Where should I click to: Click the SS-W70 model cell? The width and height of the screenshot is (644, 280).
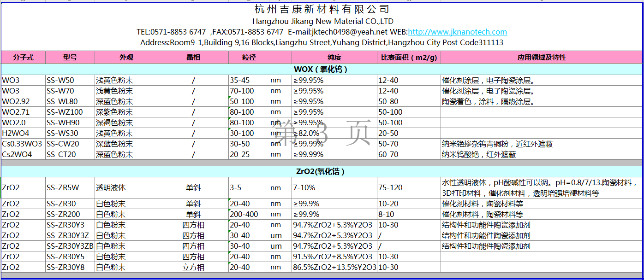[70, 91]
